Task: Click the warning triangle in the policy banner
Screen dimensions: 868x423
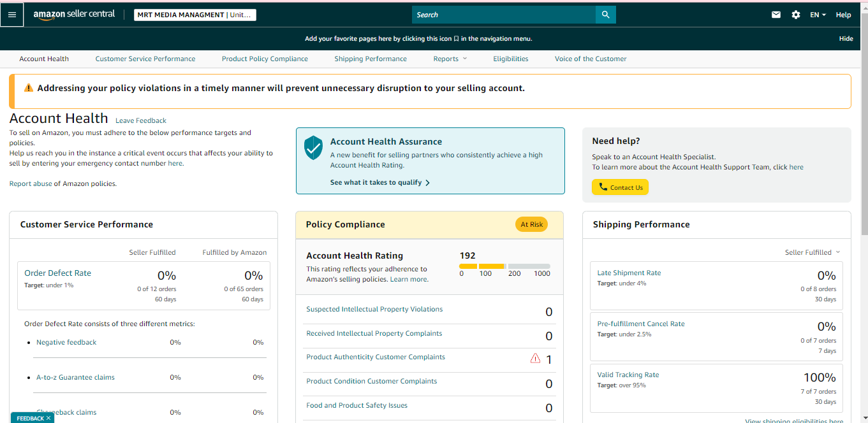Action: click(x=29, y=88)
